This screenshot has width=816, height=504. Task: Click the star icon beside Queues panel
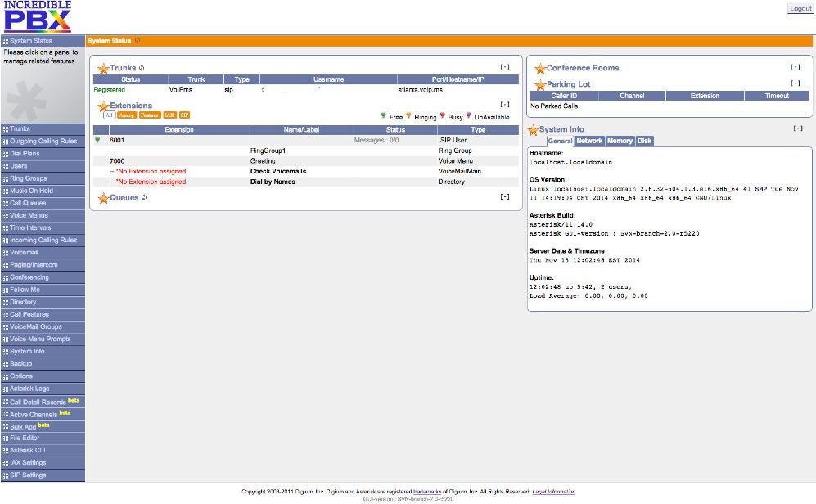[103, 198]
